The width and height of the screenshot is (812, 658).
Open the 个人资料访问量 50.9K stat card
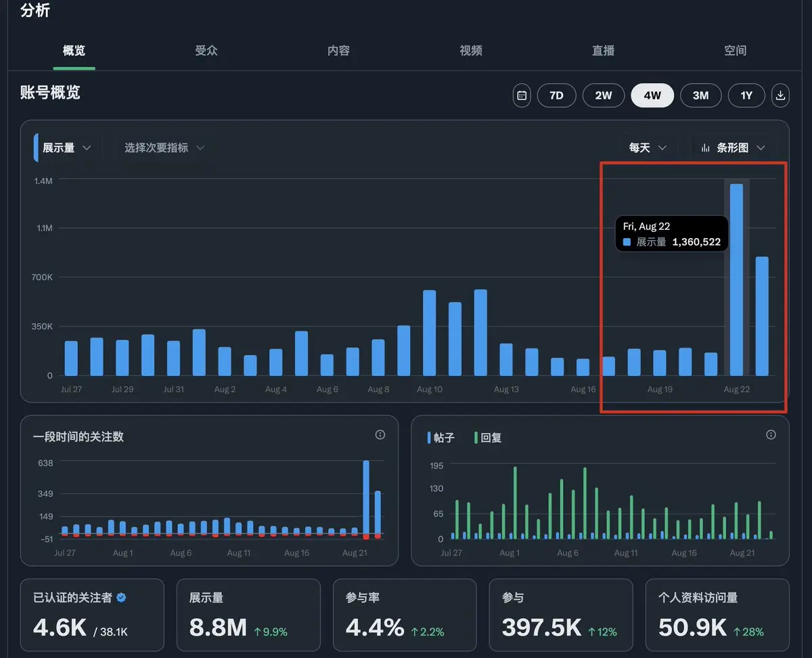coord(717,615)
